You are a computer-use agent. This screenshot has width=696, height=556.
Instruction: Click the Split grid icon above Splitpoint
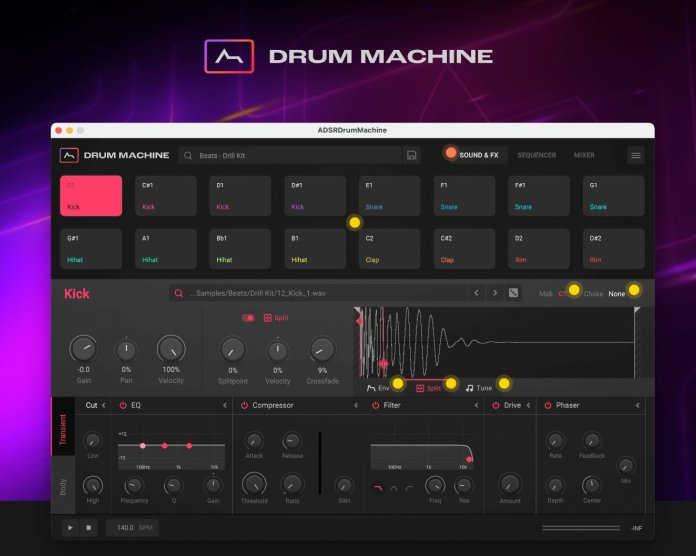(x=268, y=318)
